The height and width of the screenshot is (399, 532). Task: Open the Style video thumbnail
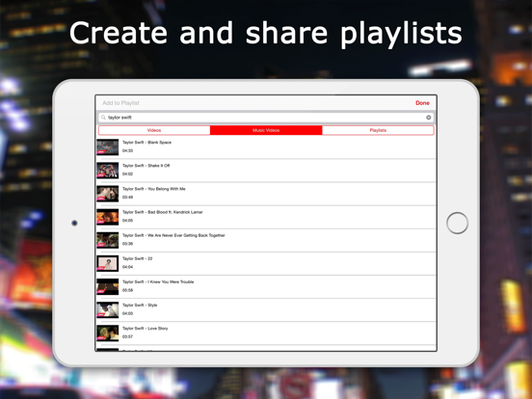pos(108,309)
